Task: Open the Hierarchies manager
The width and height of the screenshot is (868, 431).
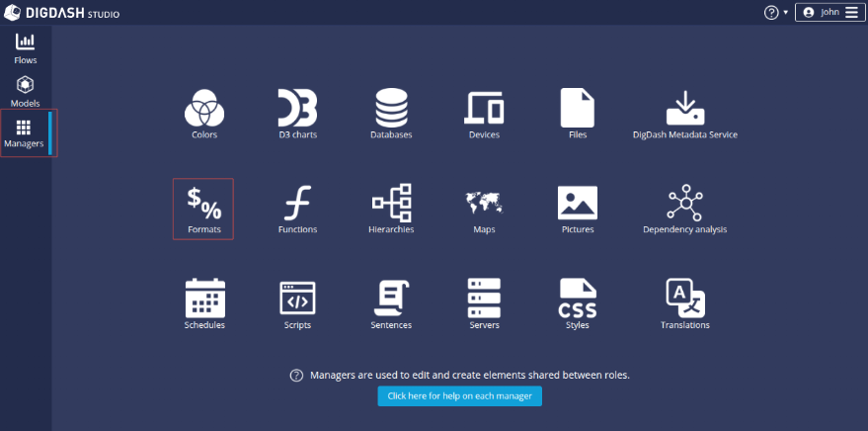Action: click(391, 206)
